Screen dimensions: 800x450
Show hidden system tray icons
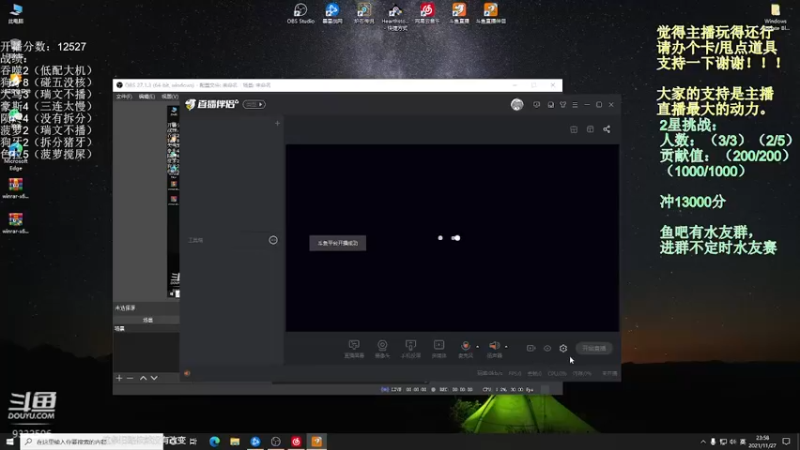703,442
